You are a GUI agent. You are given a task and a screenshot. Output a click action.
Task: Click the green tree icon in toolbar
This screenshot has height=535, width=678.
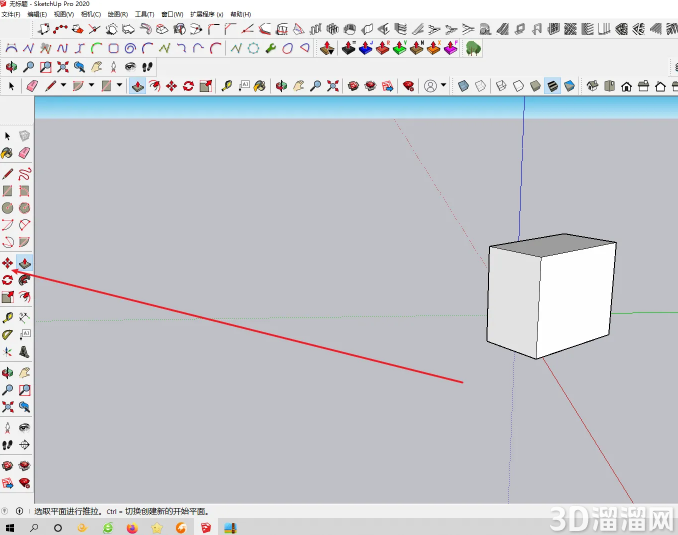click(x=473, y=48)
